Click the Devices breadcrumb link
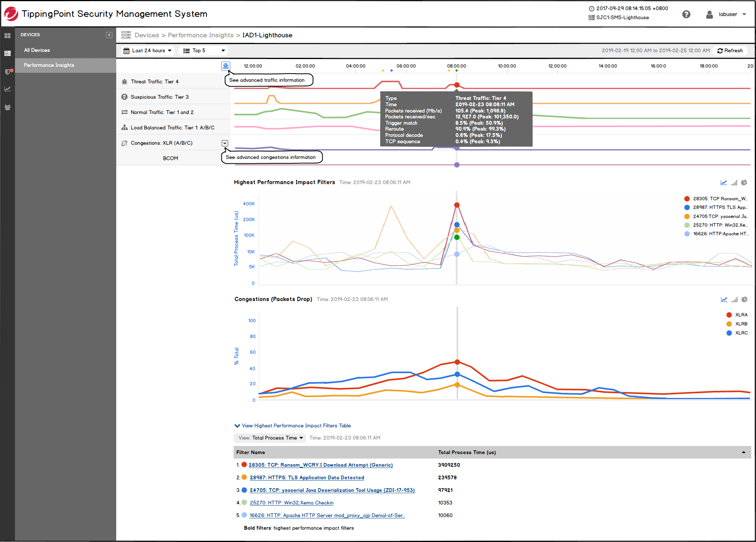 [x=147, y=35]
